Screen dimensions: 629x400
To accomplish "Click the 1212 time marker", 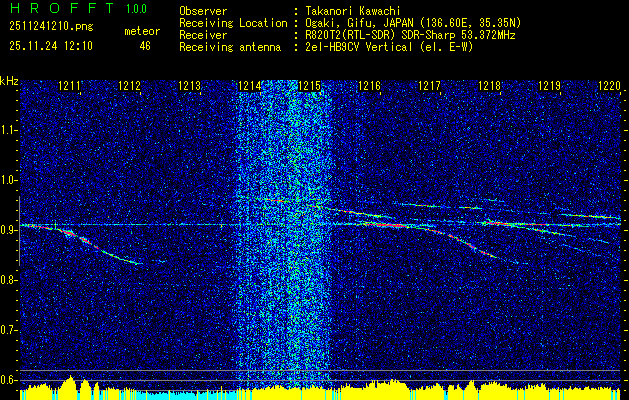I will point(130,86).
